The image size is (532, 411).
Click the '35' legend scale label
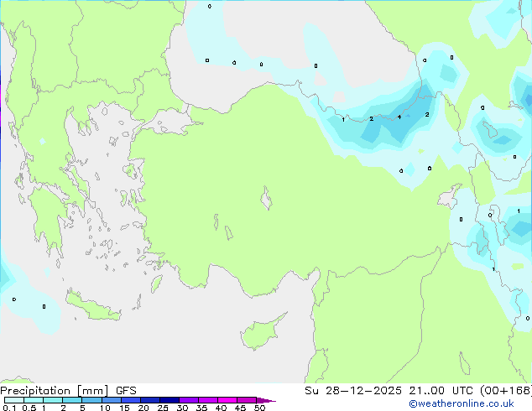point(201,408)
